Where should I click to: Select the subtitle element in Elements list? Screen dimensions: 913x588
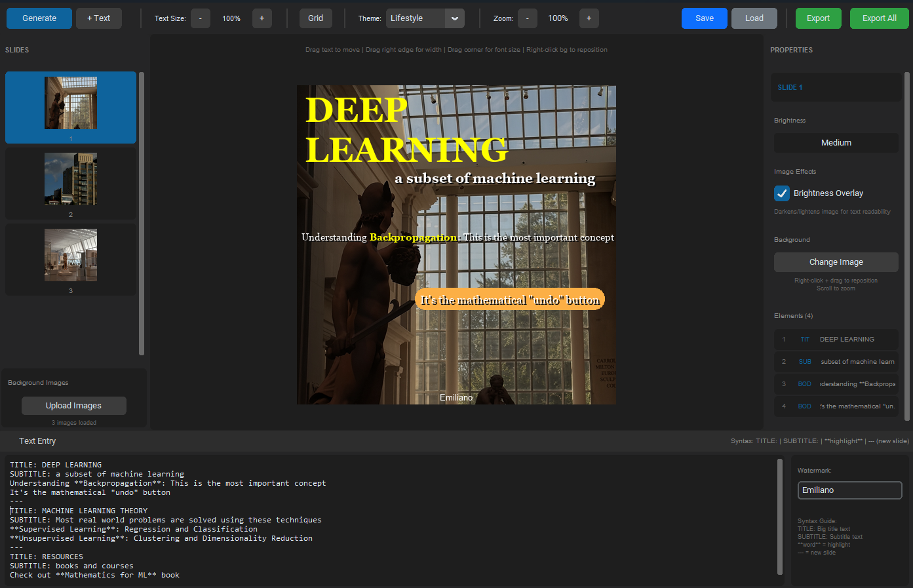click(x=836, y=361)
